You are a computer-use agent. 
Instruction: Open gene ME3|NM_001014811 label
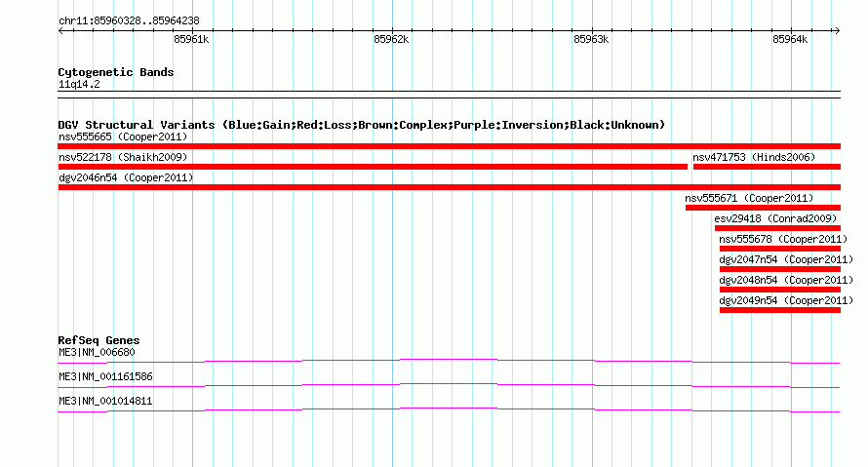tap(105, 401)
